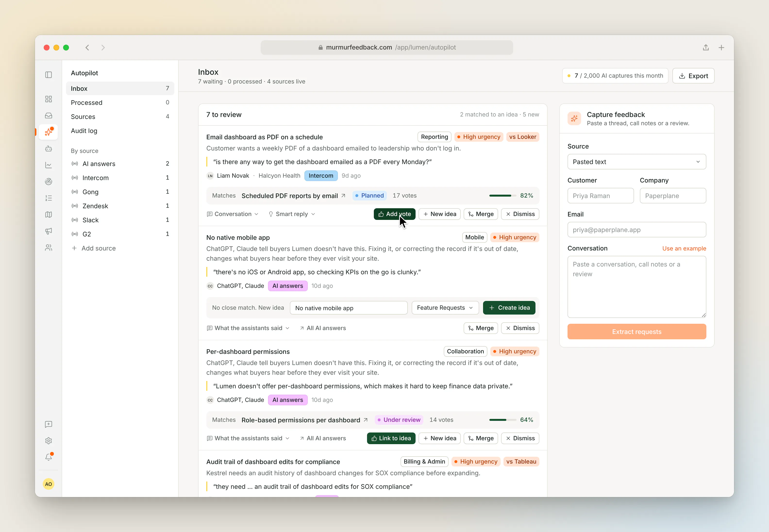Open a new browser tab with plus
769x532 pixels.
click(x=721, y=48)
